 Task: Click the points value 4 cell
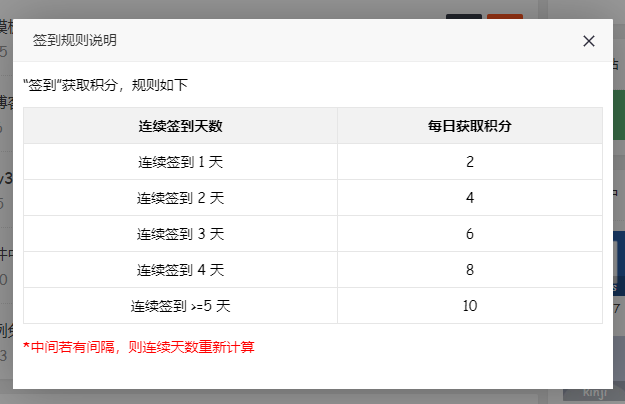(469, 198)
